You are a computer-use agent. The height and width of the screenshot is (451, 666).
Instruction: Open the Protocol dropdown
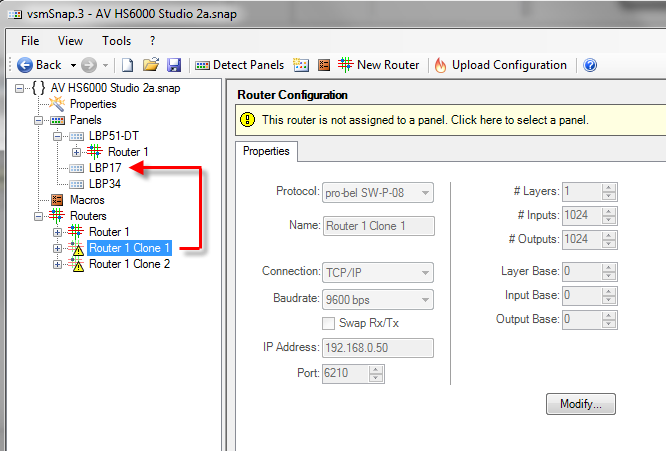coord(378,192)
